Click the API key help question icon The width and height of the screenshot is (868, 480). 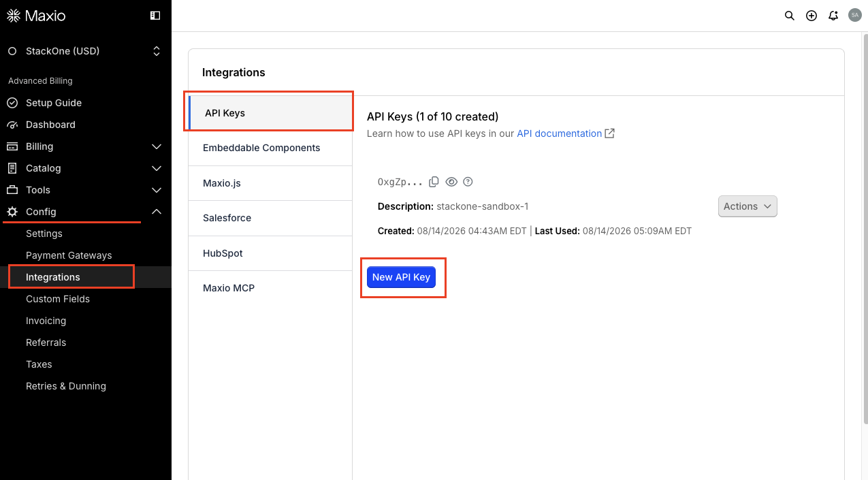click(468, 182)
